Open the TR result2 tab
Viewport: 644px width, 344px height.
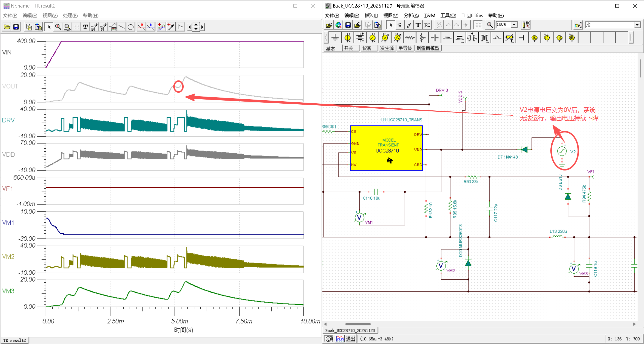click(x=15, y=340)
